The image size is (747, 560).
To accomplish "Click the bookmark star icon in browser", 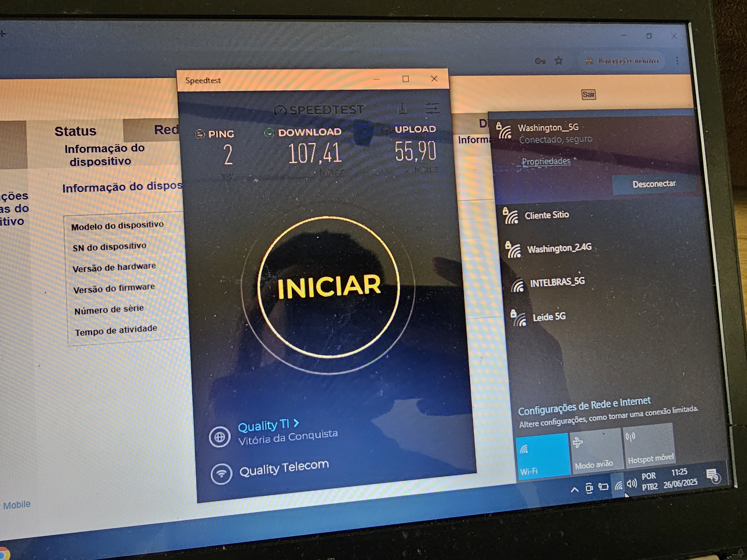I will click(559, 61).
